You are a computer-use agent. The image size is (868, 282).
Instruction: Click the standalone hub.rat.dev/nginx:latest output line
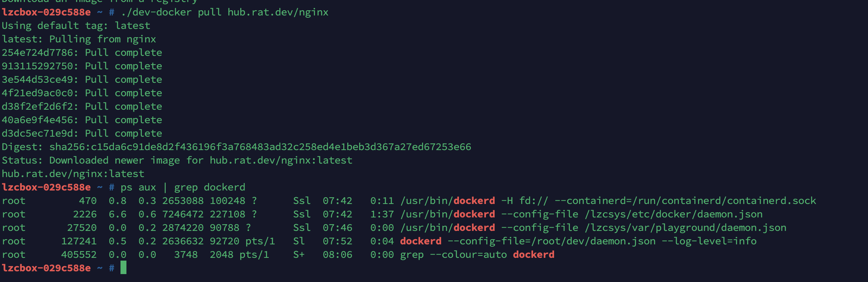click(73, 174)
